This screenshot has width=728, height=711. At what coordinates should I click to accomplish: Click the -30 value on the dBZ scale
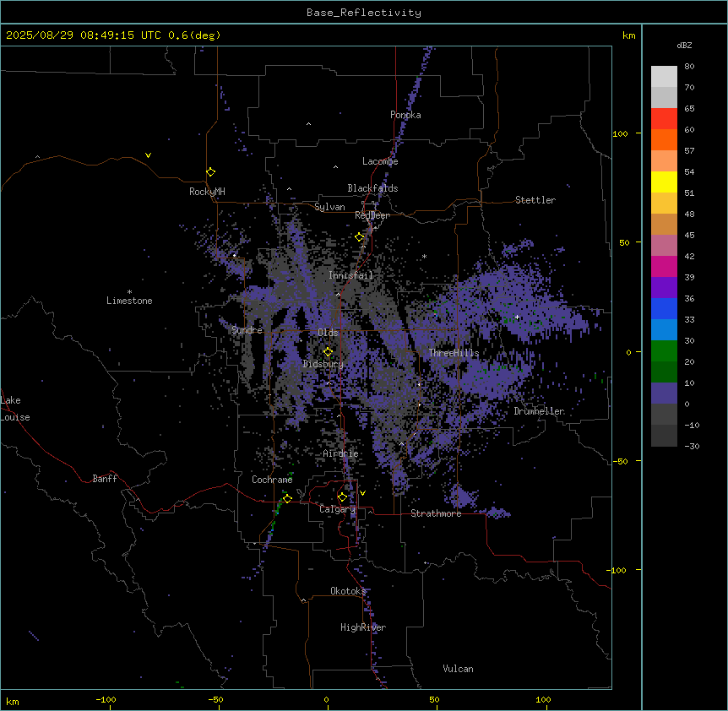[692, 446]
